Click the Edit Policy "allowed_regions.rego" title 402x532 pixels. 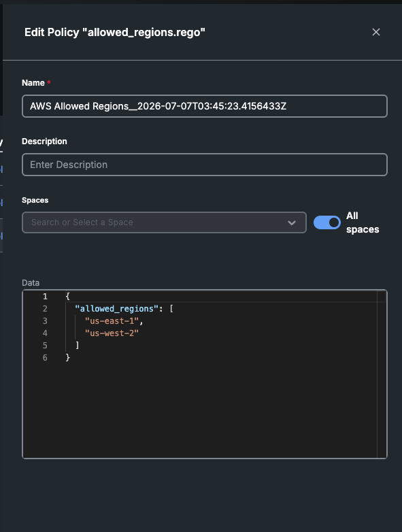[x=115, y=32]
